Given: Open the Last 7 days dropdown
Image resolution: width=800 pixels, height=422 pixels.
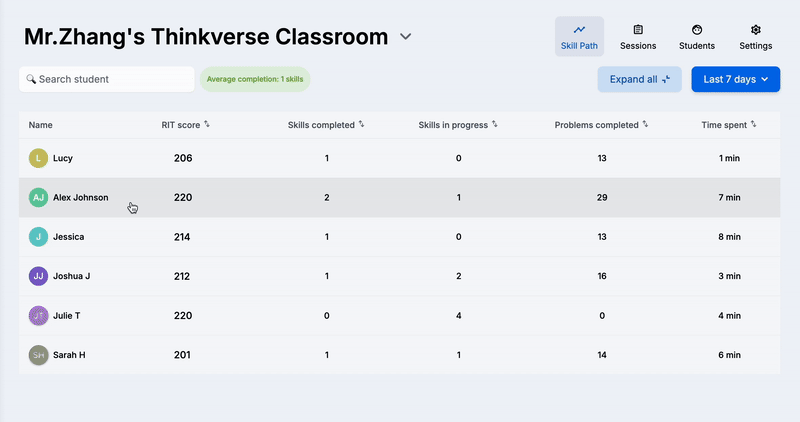Looking at the screenshot, I should [x=735, y=79].
